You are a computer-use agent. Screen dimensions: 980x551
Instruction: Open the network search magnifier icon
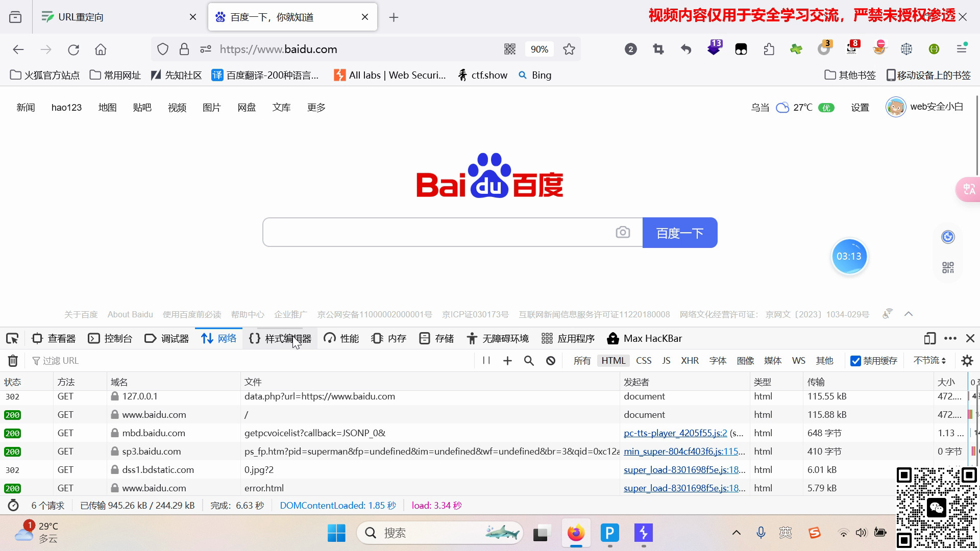pyautogui.click(x=529, y=361)
